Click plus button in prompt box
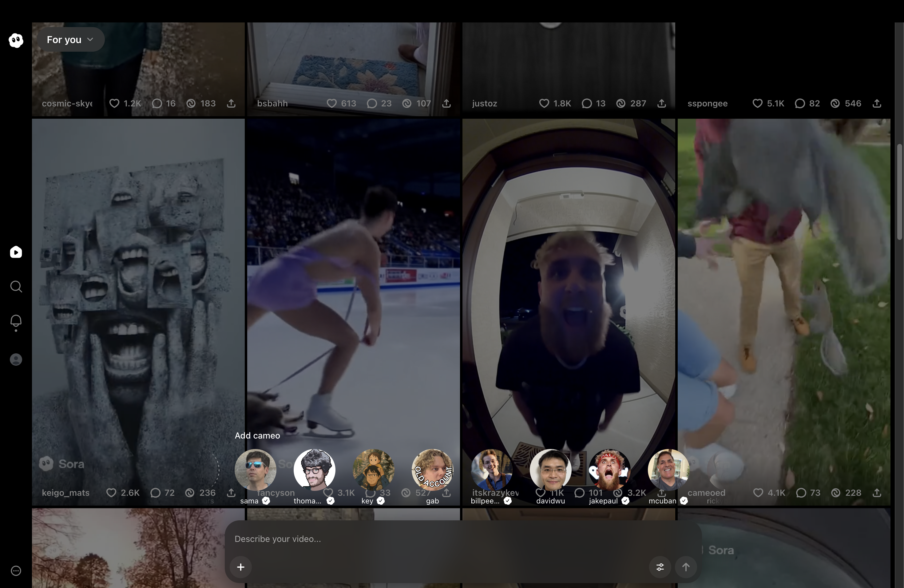The height and width of the screenshot is (588, 904). point(241,567)
